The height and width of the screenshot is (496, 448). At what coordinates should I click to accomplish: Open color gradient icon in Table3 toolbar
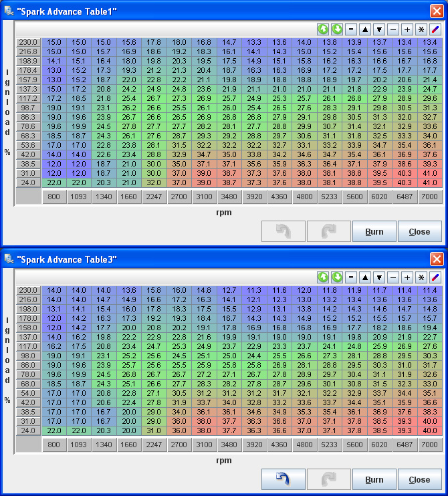(x=435, y=277)
